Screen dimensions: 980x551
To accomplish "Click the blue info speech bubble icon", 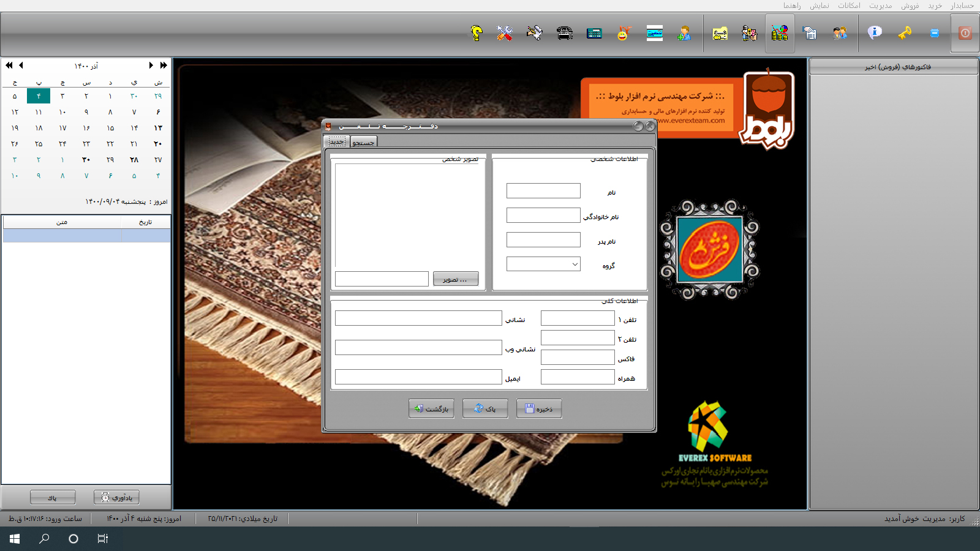I will click(875, 33).
